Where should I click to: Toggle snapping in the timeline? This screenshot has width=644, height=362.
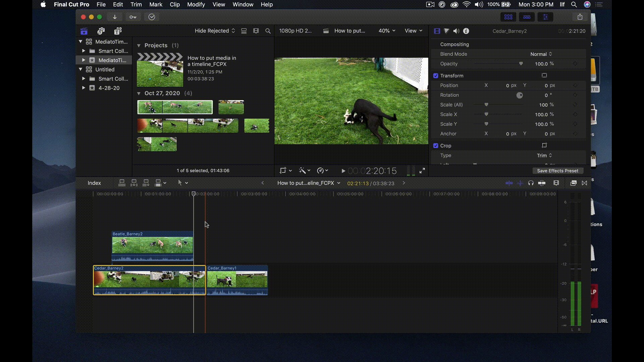pos(542,183)
